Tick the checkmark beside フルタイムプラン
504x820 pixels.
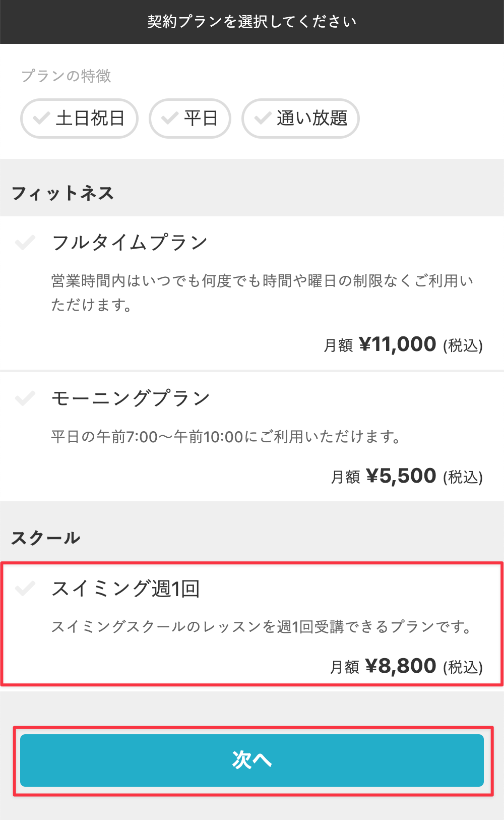tap(25, 243)
